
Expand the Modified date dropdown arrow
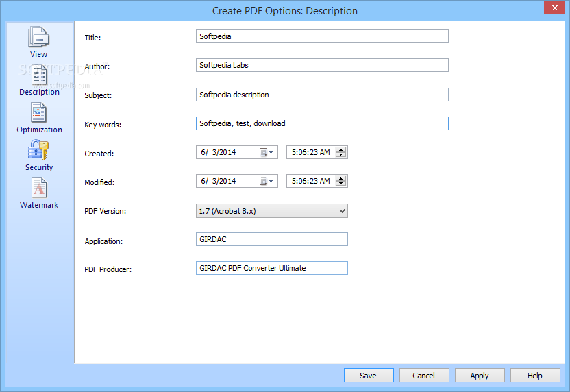click(x=271, y=181)
